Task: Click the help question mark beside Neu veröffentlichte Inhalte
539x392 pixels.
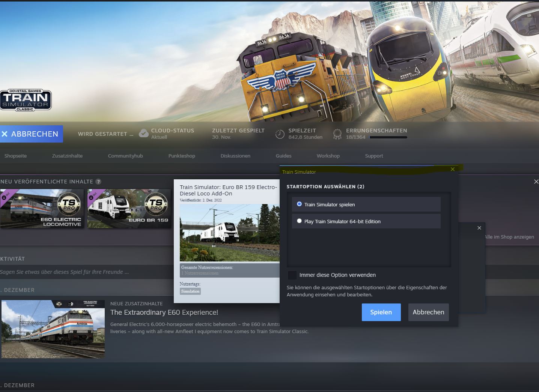Action: [x=98, y=182]
